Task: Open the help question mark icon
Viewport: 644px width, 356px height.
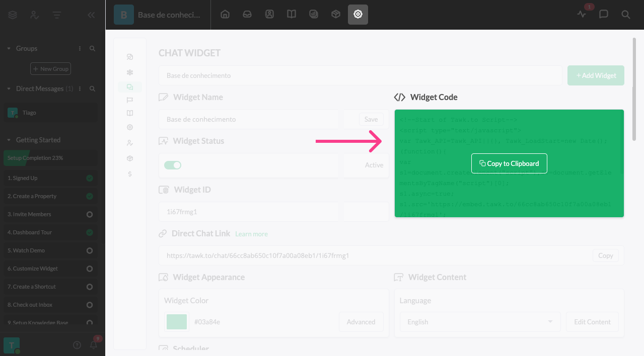Action: pos(77,345)
